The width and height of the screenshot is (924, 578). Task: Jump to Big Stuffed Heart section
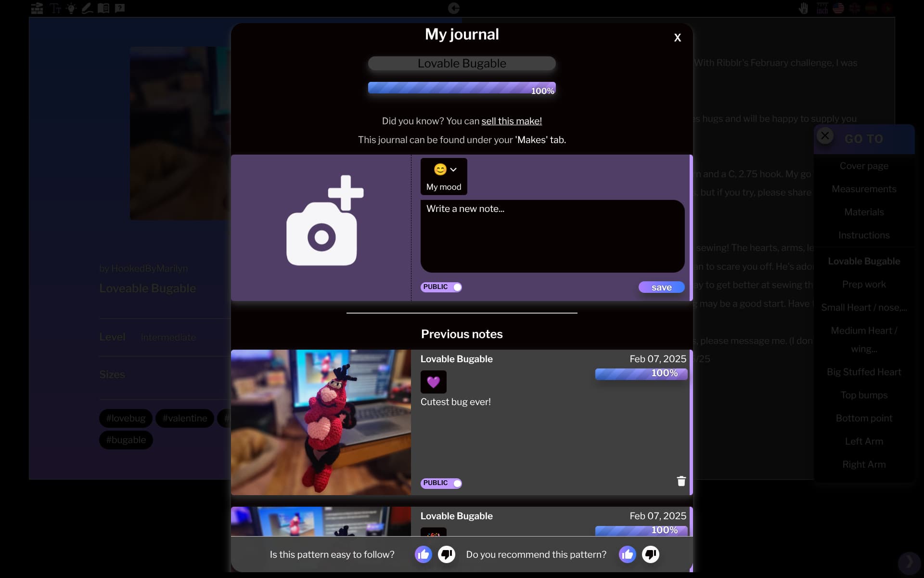(864, 372)
